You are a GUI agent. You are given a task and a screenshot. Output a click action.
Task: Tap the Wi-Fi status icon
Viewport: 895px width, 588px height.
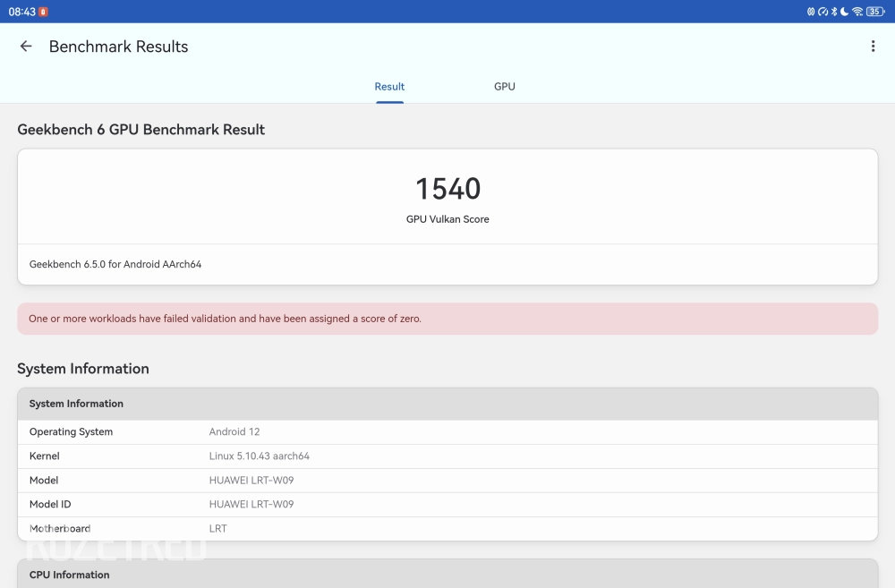[857, 12]
